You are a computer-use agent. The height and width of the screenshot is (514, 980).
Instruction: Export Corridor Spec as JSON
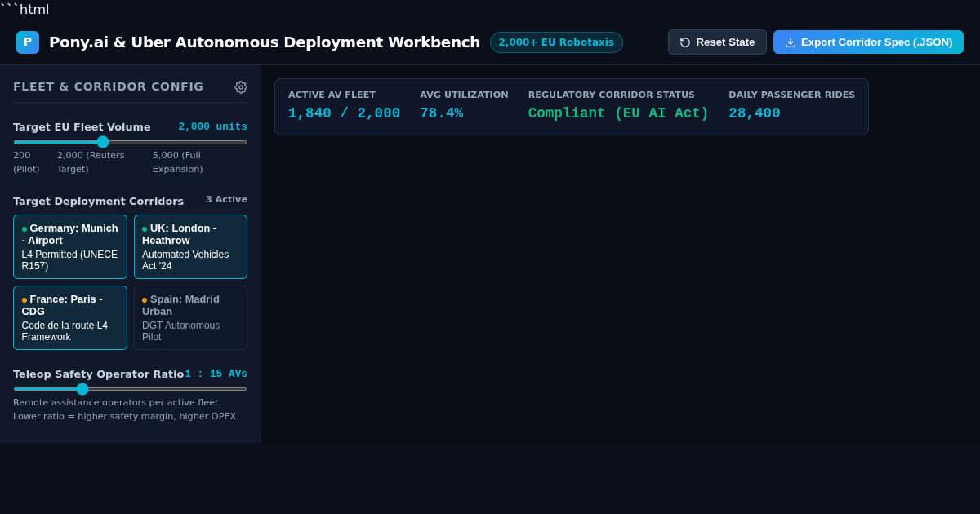point(868,42)
